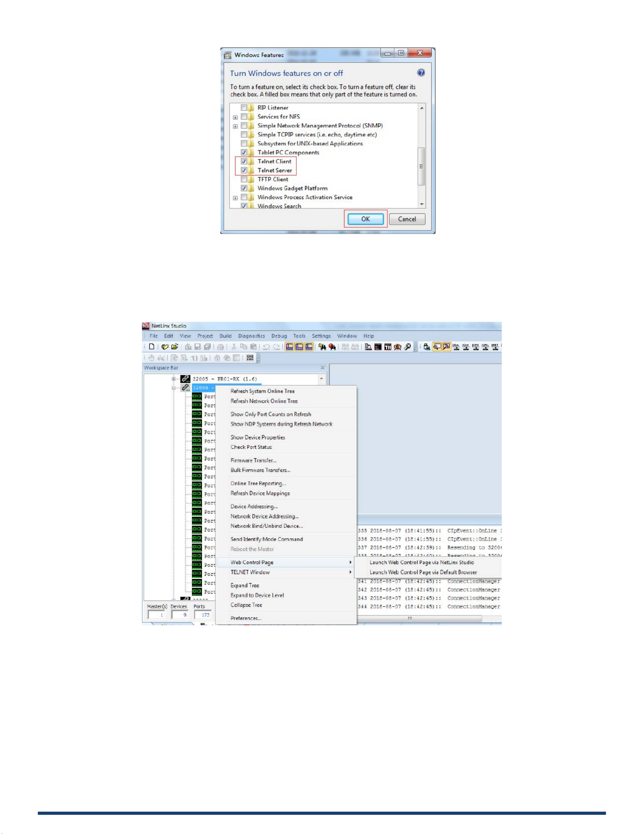Select Refresh System Online Tree
644x834 pixels.
[263, 391]
